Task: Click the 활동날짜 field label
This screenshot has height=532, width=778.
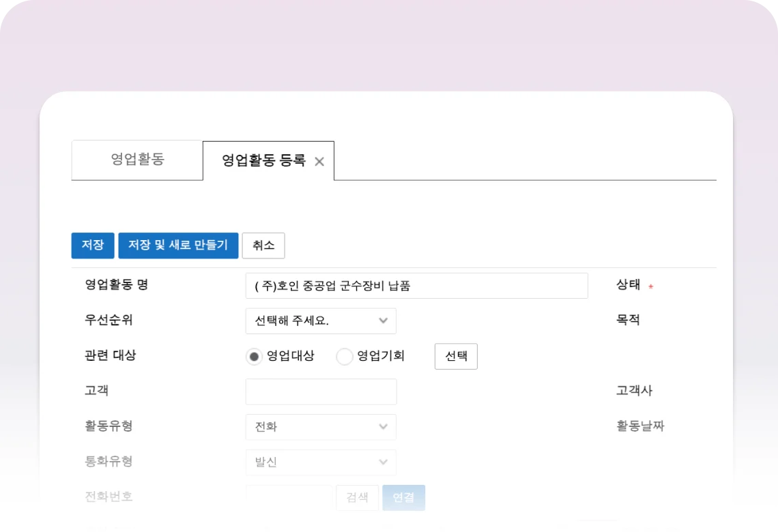Action: (x=640, y=426)
